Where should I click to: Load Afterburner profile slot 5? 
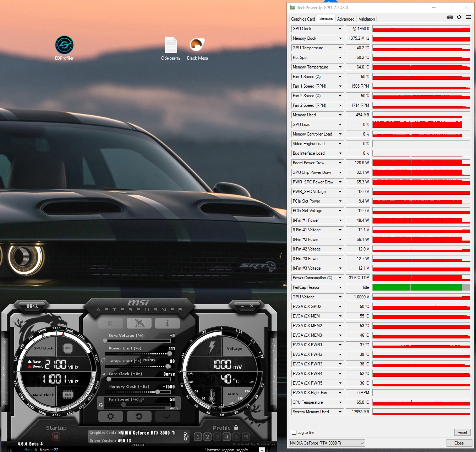[236, 437]
